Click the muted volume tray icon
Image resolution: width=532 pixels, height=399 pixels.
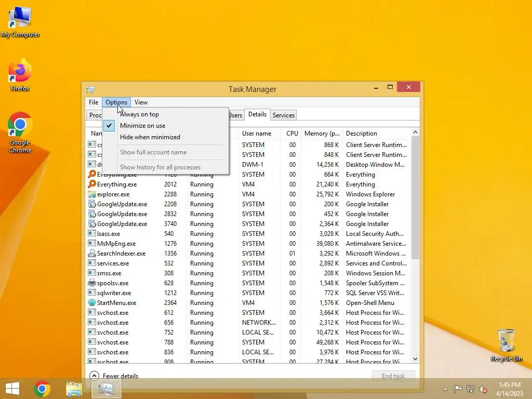coord(483,389)
